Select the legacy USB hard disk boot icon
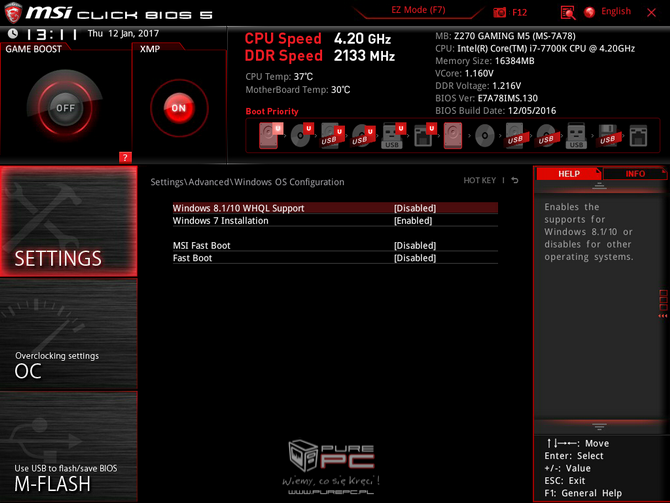Screen dimensions: 670x503 pos(515,135)
